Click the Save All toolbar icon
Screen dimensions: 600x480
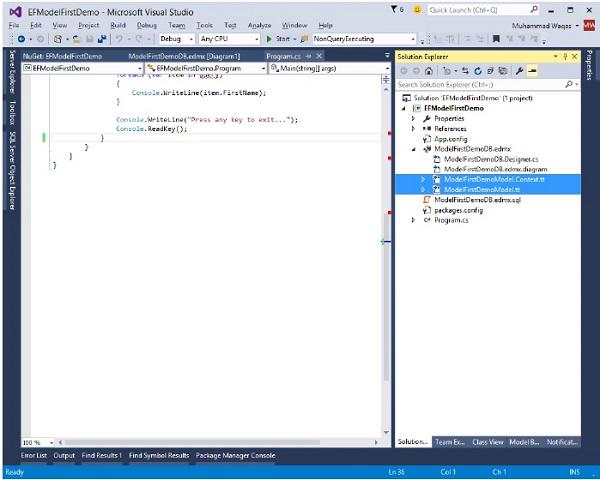(x=102, y=39)
